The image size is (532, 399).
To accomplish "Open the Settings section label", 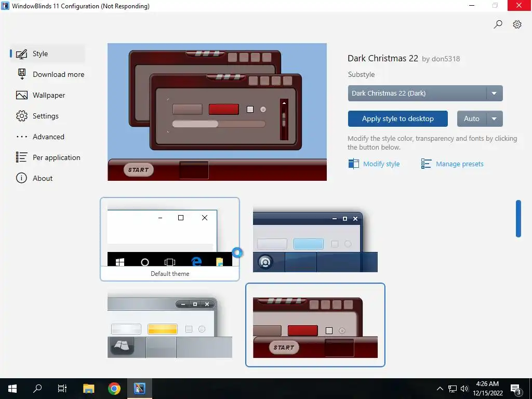I will point(46,116).
